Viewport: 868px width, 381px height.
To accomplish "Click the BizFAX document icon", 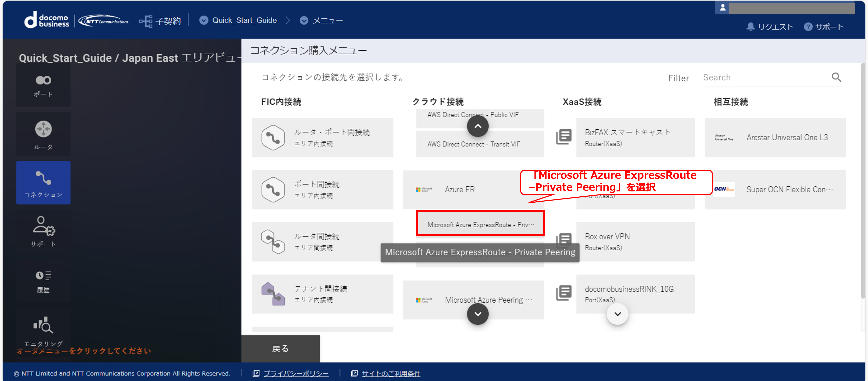I will click(564, 137).
